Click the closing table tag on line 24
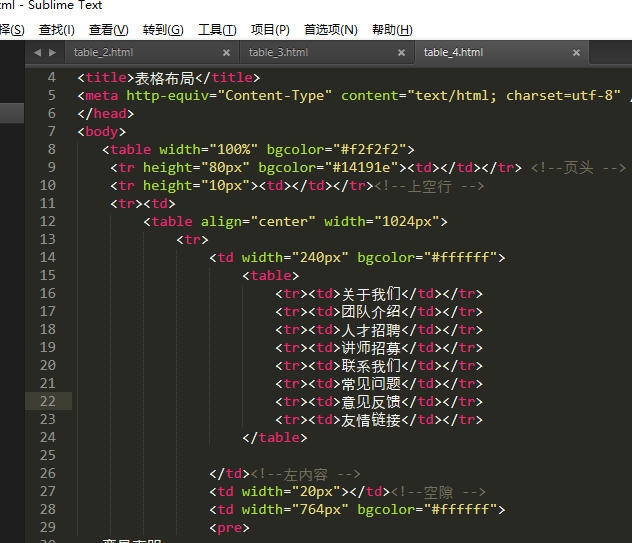Screen dimensions: 632x543 [x=275, y=438]
